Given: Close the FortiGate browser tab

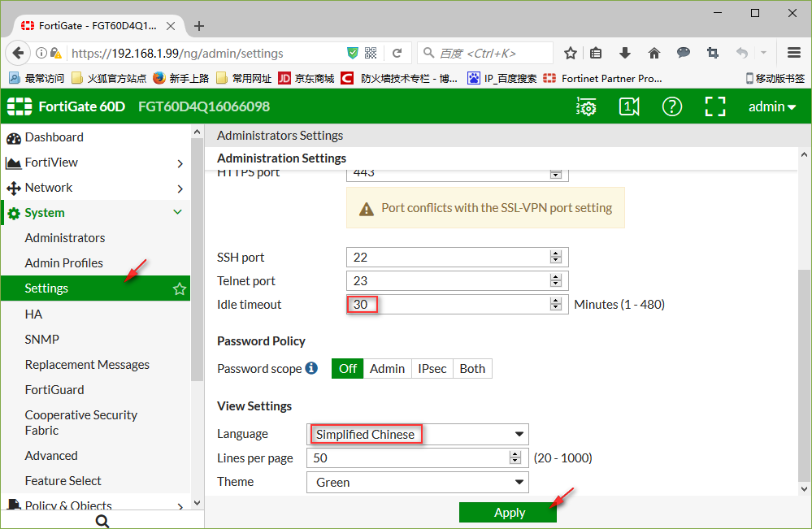Looking at the screenshot, I should tap(171, 26).
